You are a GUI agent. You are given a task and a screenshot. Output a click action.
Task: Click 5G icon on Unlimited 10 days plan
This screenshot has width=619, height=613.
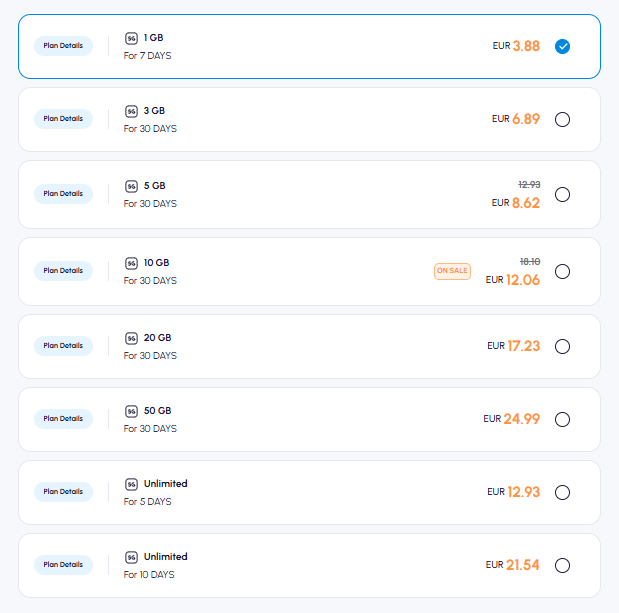[x=131, y=557]
